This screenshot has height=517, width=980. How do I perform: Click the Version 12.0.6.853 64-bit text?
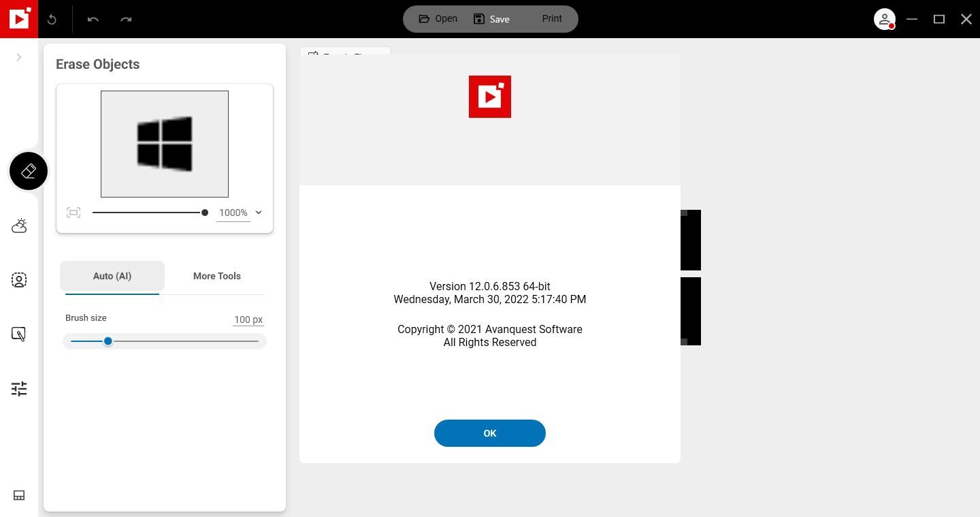pyautogui.click(x=490, y=286)
